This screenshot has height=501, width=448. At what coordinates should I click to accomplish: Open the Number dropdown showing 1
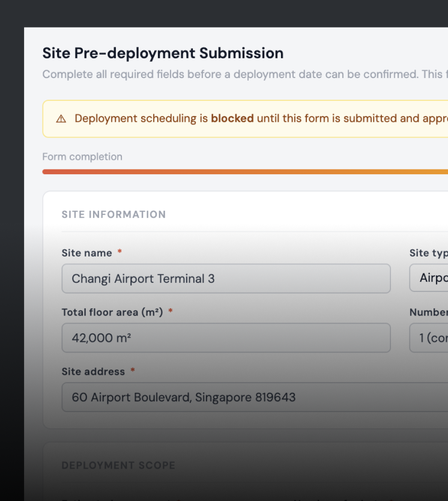point(429,338)
